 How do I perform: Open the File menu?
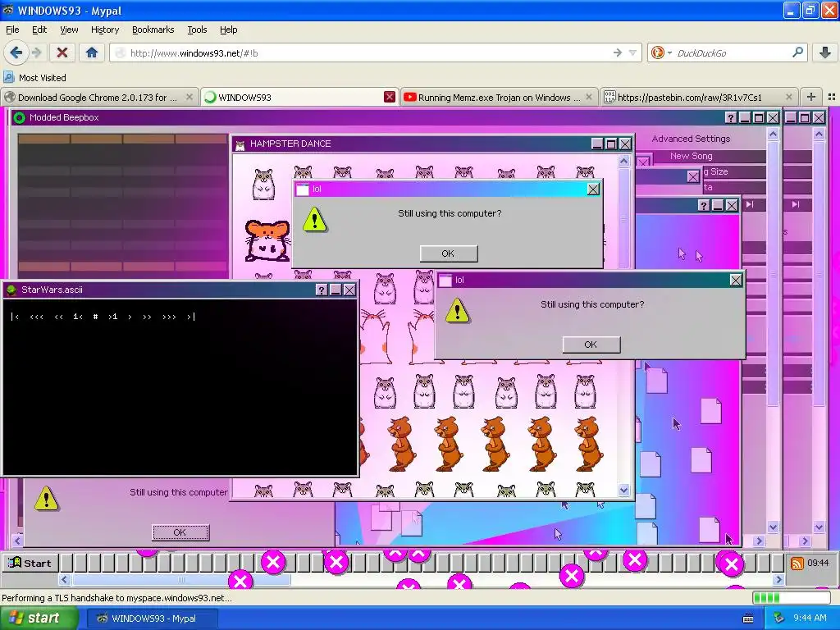(12, 30)
